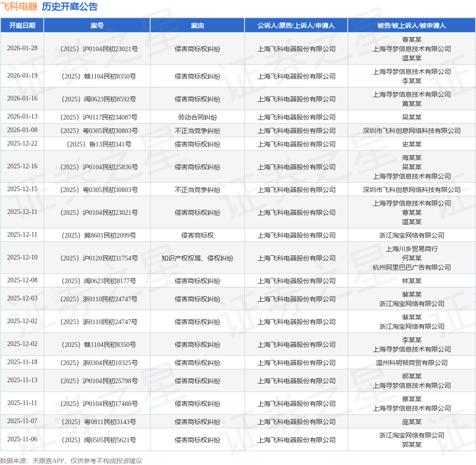Click the 数据来源：天眼查APP footer note
476x465 pixels.
[x=71, y=461]
